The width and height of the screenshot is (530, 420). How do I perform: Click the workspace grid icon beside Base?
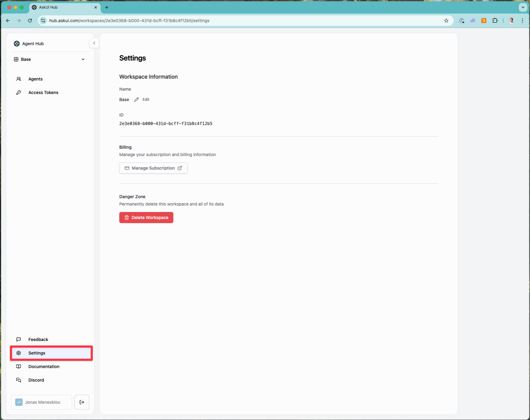click(16, 59)
